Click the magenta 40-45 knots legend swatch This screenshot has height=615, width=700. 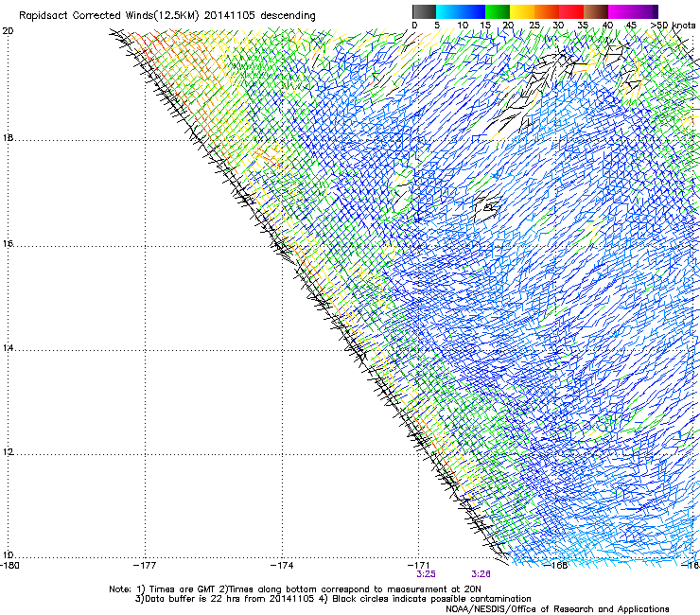tap(621, 11)
